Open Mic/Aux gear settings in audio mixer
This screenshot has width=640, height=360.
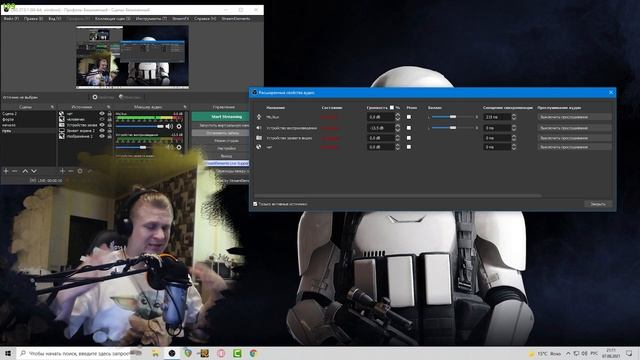tap(179, 127)
